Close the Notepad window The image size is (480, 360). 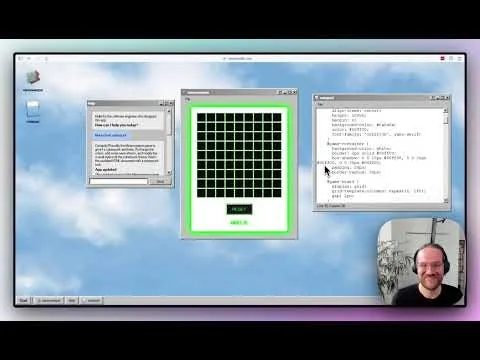448,98
